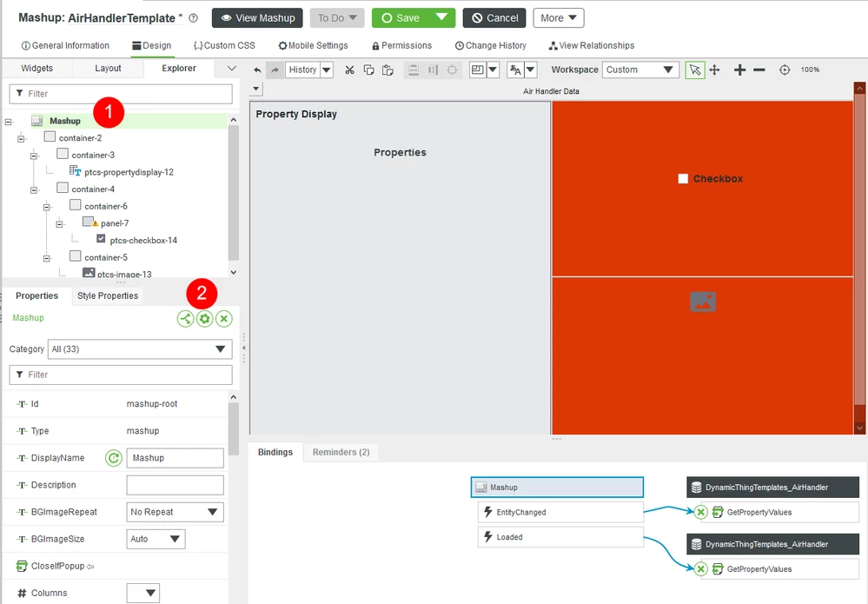Remove the Loaded binding X icon
The height and width of the screenshot is (604, 868).
tap(701, 569)
